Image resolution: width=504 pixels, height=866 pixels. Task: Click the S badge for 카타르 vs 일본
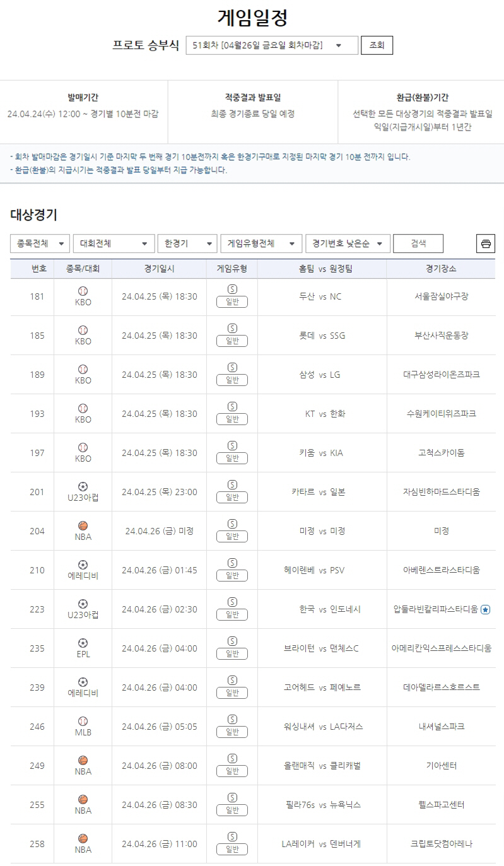232,484
